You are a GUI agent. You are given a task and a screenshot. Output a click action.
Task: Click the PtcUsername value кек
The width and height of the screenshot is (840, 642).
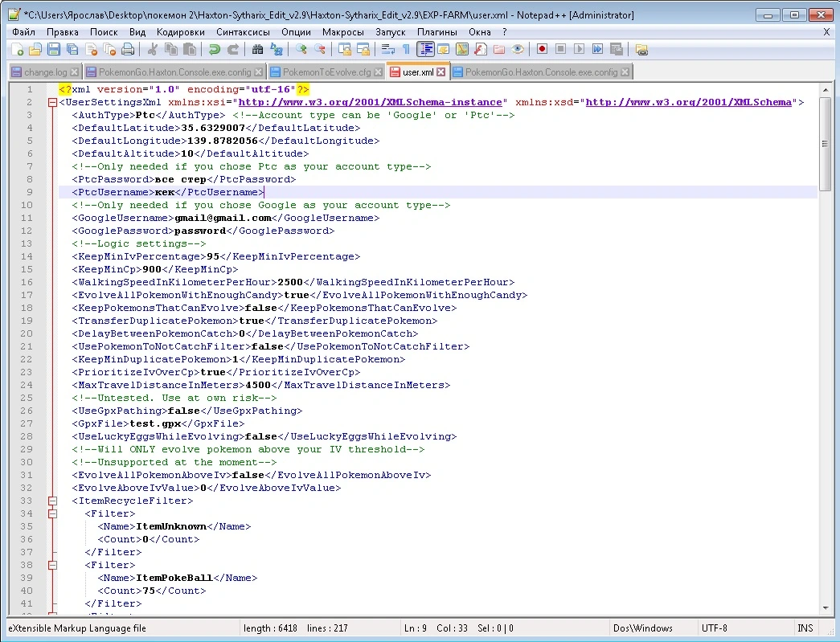point(165,192)
